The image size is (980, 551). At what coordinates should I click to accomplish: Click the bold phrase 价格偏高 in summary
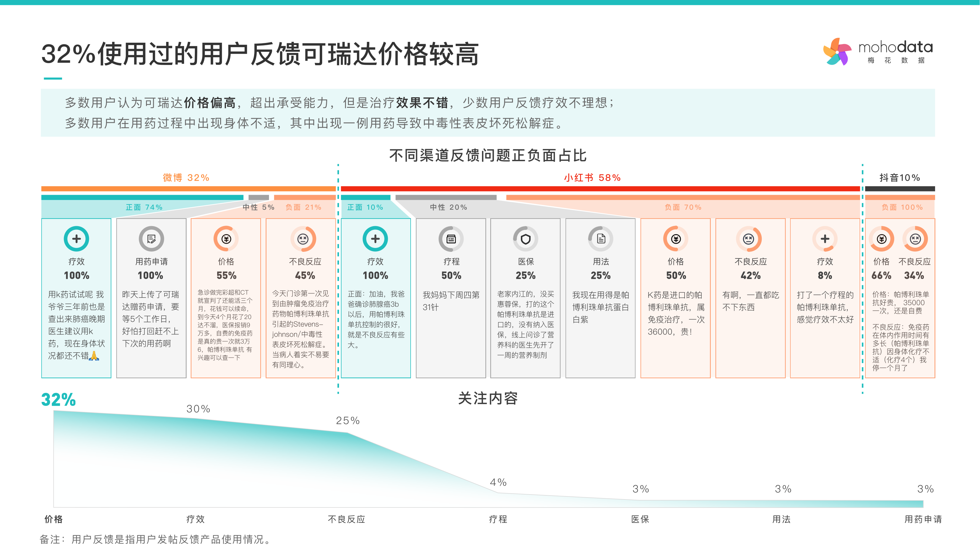click(x=210, y=103)
